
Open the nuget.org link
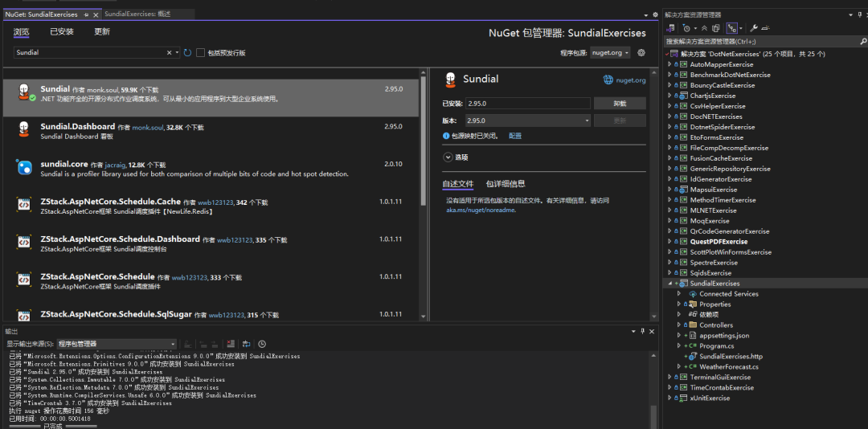click(631, 80)
